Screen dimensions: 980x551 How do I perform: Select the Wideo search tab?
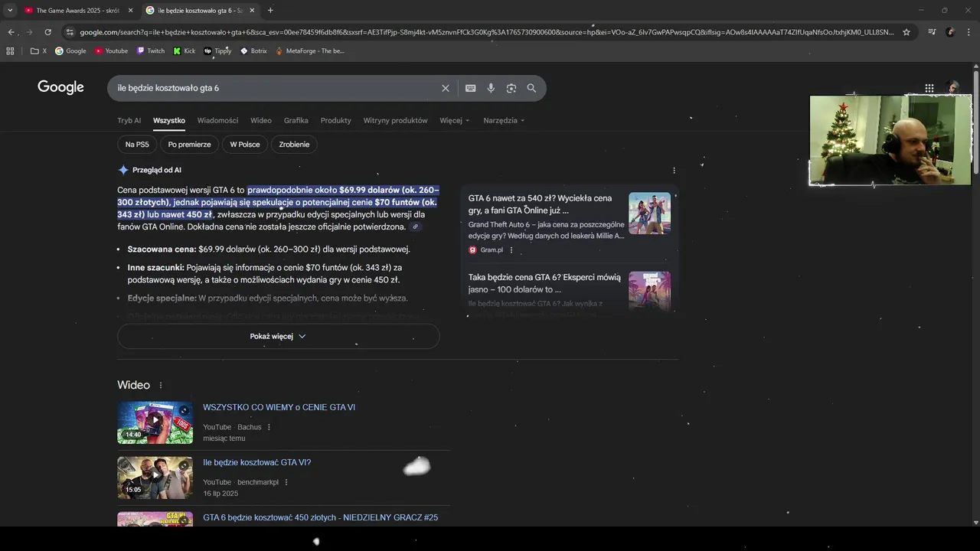coord(261,120)
